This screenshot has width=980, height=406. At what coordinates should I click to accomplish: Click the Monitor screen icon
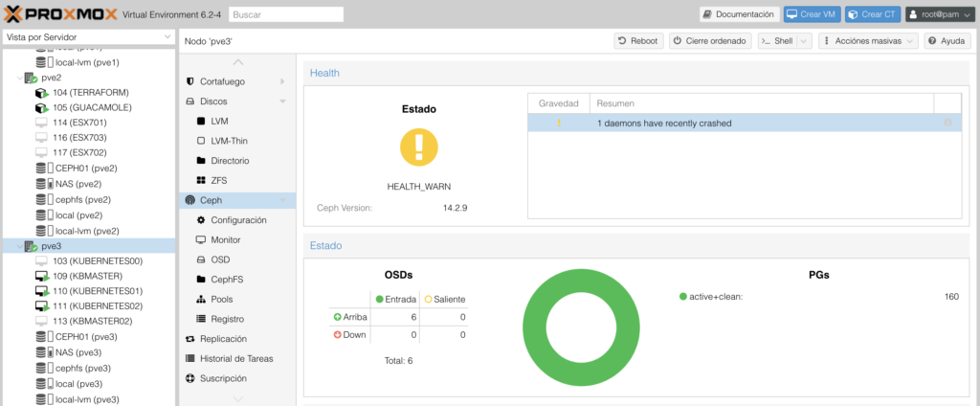pos(201,240)
